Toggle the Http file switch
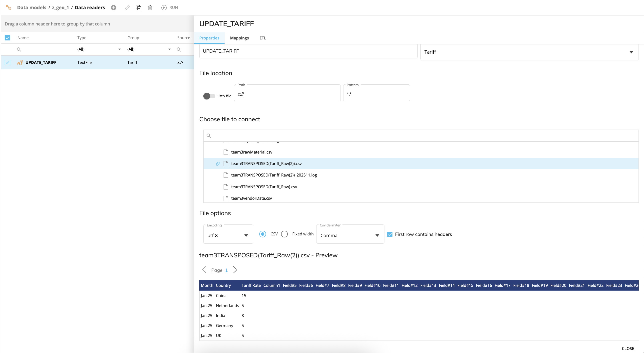 (x=209, y=96)
